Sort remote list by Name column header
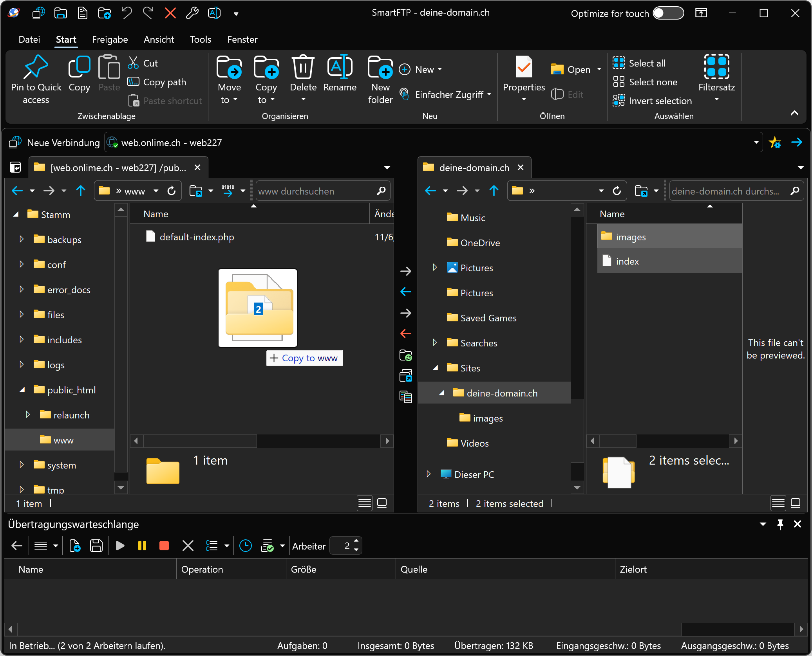This screenshot has width=812, height=656. click(249, 214)
